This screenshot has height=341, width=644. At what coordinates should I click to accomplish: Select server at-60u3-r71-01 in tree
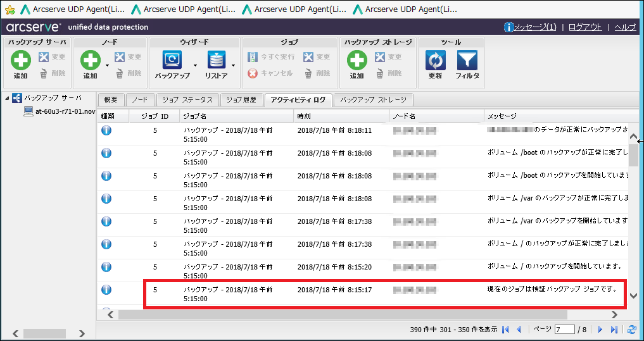pos(59,111)
